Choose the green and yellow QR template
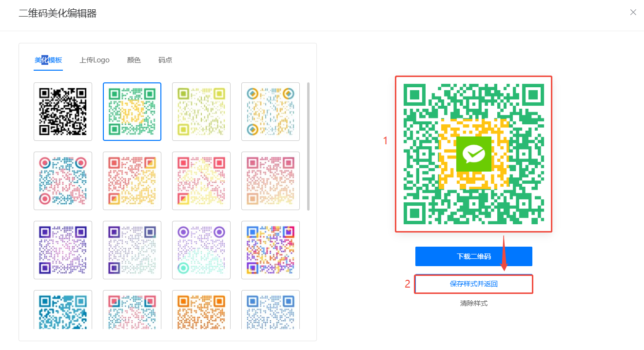Viewport: 644px width, 350px height. pyautogui.click(x=132, y=112)
